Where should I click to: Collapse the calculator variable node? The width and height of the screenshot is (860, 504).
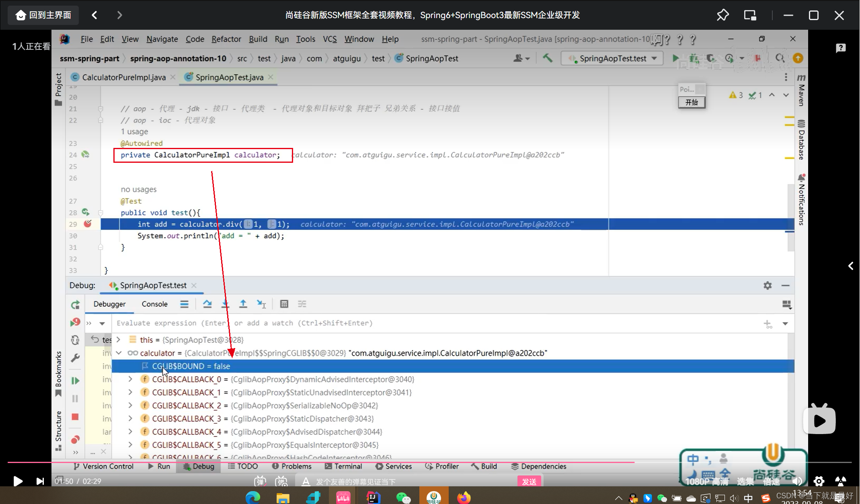119,353
